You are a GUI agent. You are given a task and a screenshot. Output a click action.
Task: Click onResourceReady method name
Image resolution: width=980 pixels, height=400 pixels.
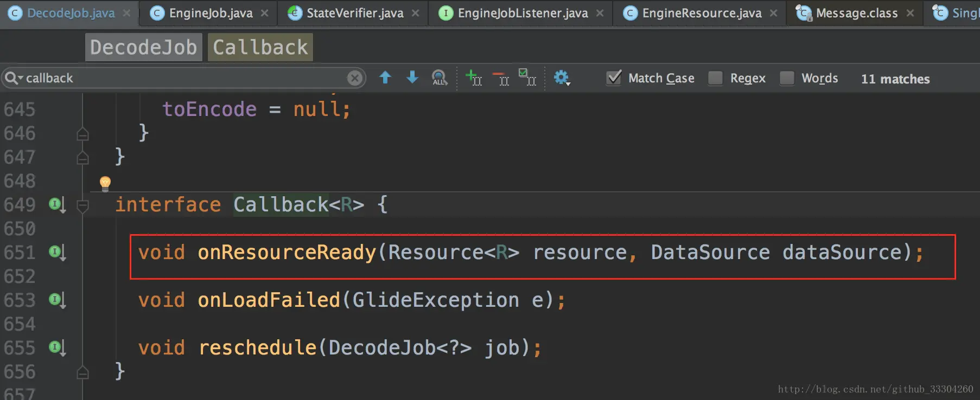287,253
